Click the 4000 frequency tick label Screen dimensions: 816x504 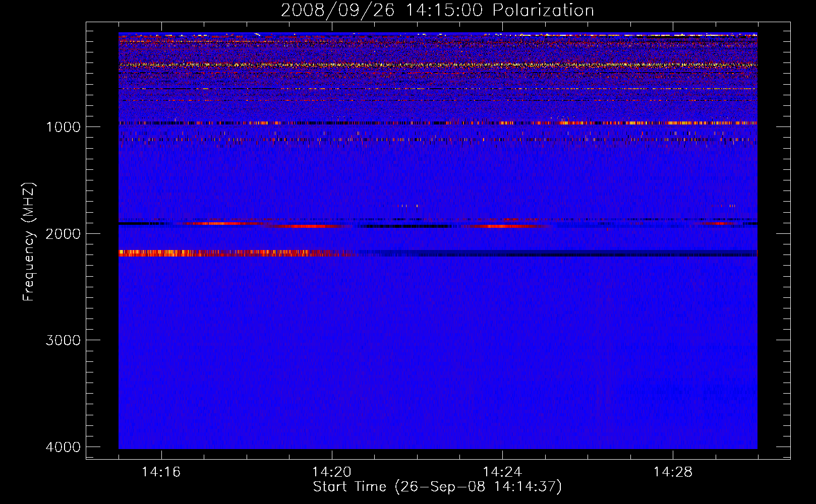[63, 447]
